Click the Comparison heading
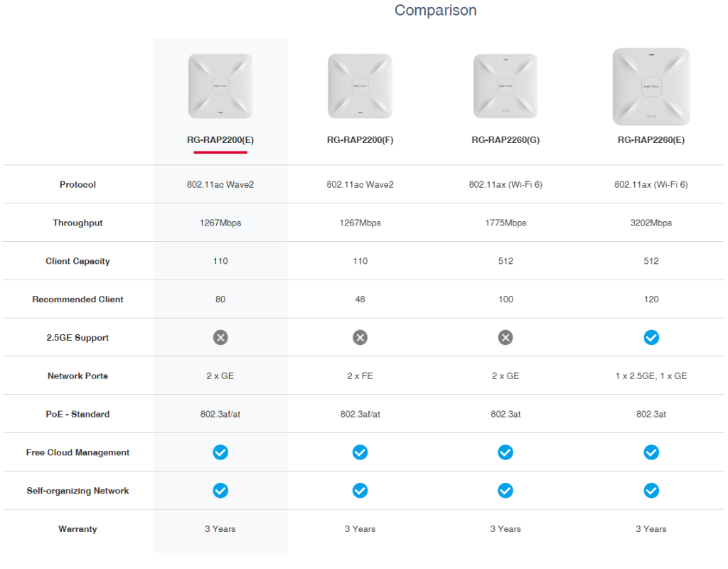 click(435, 11)
